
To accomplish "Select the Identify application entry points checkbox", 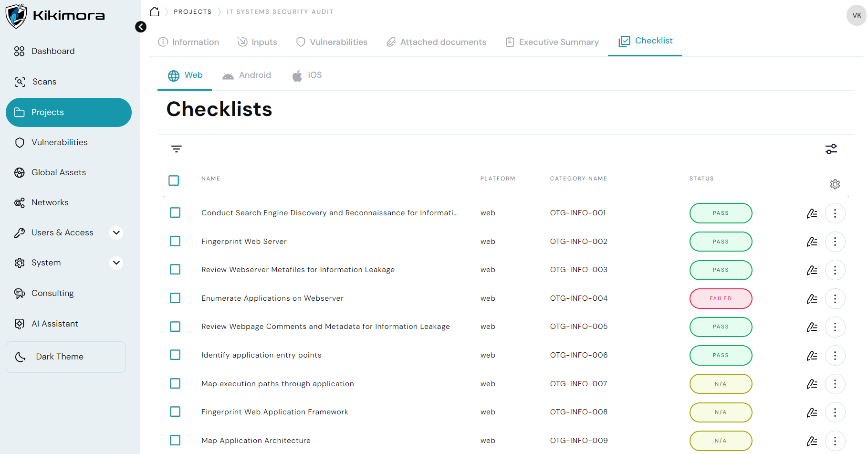I will (x=175, y=355).
